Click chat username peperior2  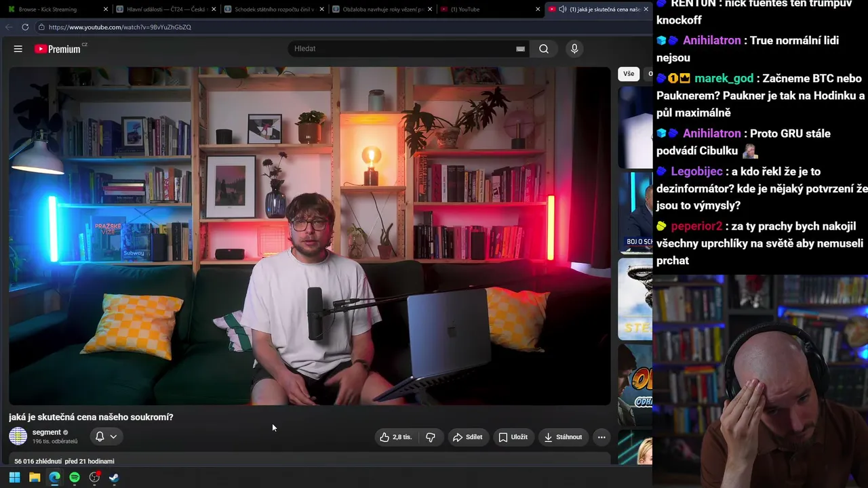(696, 226)
